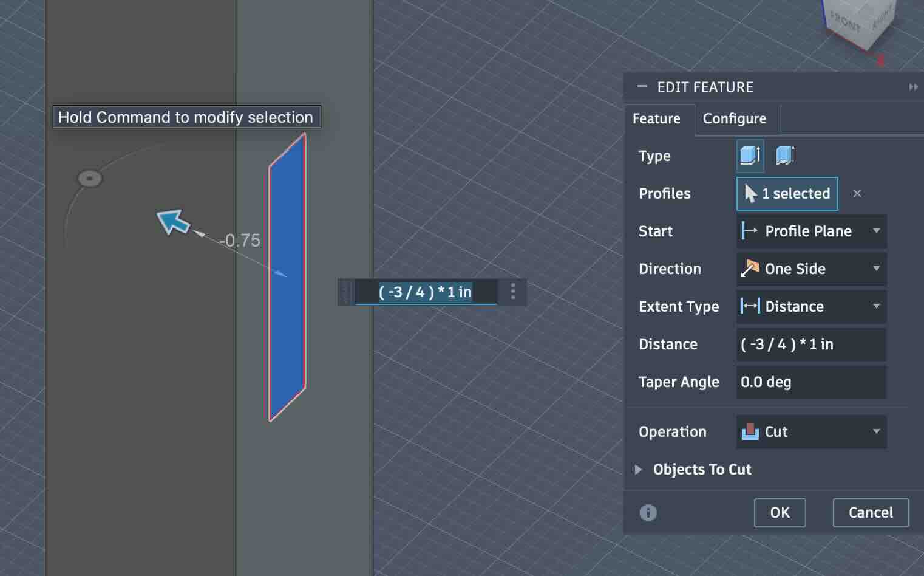Click the cursor icon beside 1 selected
The width and height of the screenshot is (924, 576).
[751, 193]
